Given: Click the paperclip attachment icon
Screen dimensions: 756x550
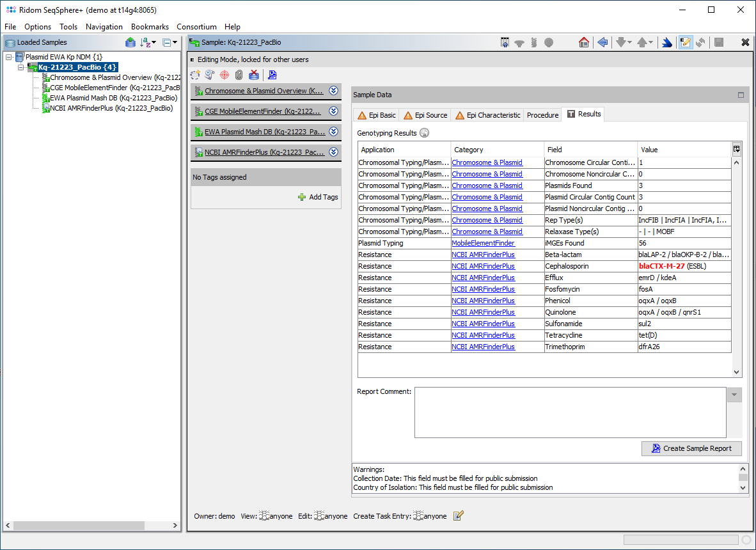Looking at the screenshot, I should coord(239,75).
